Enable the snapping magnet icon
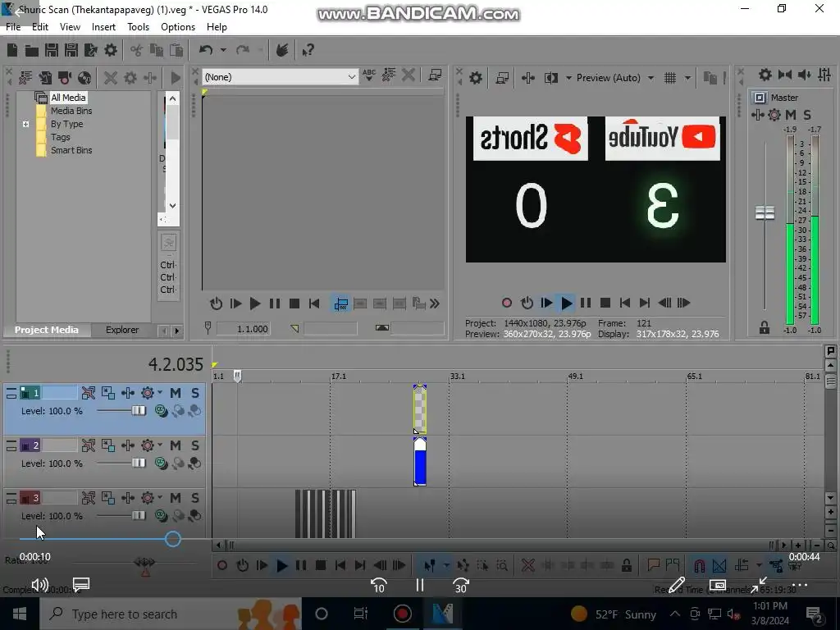840x630 pixels. pos(699,565)
